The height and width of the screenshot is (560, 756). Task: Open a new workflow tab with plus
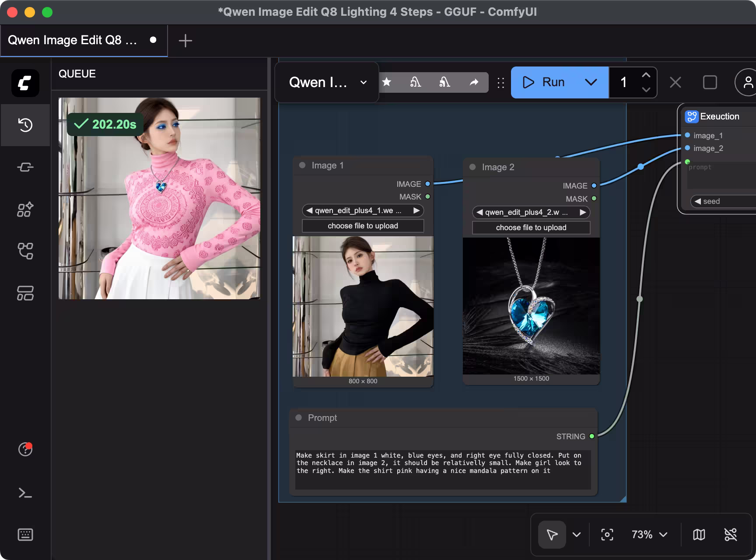[x=185, y=40]
